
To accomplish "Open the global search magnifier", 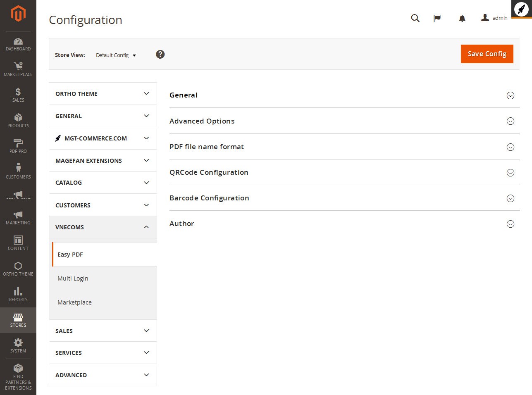I will 415,18.
